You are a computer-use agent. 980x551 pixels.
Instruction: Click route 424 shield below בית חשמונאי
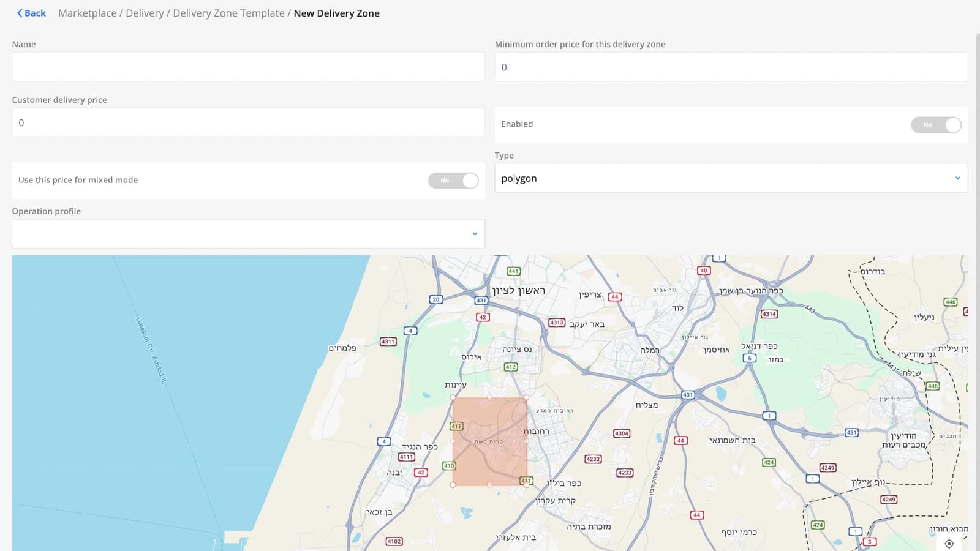(769, 462)
